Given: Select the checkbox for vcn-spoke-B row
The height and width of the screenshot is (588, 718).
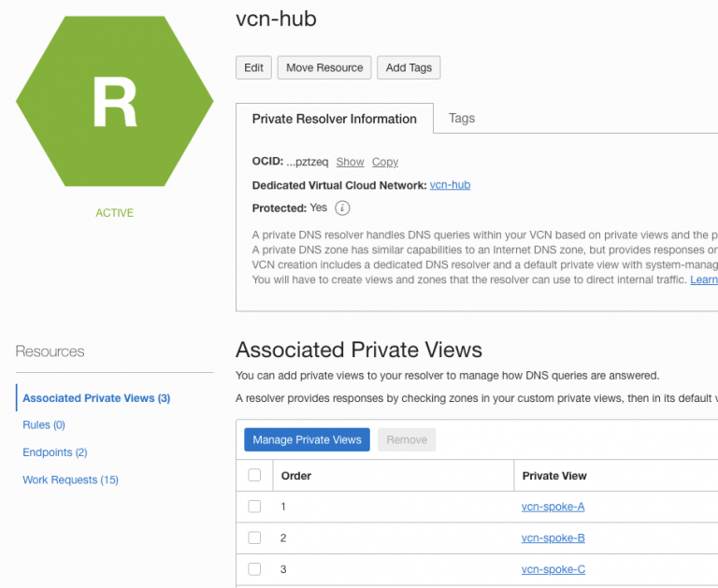Looking at the screenshot, I should point(254,538).
